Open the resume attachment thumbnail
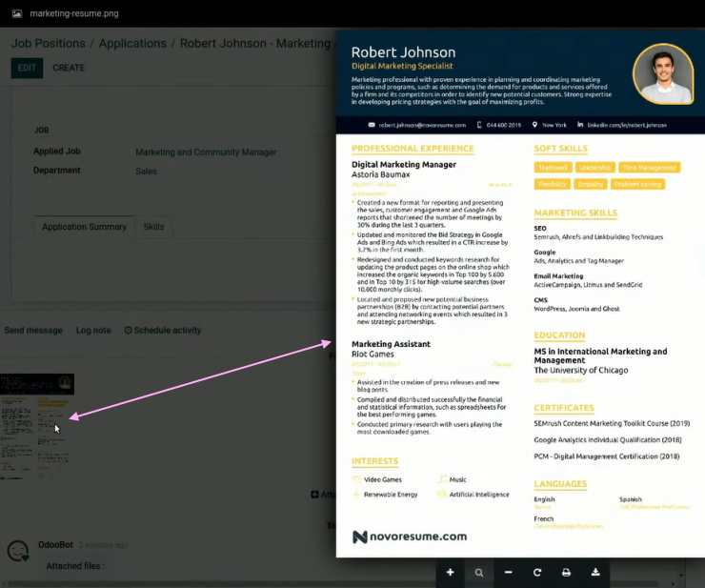705x588 pixels. point(37,427)
